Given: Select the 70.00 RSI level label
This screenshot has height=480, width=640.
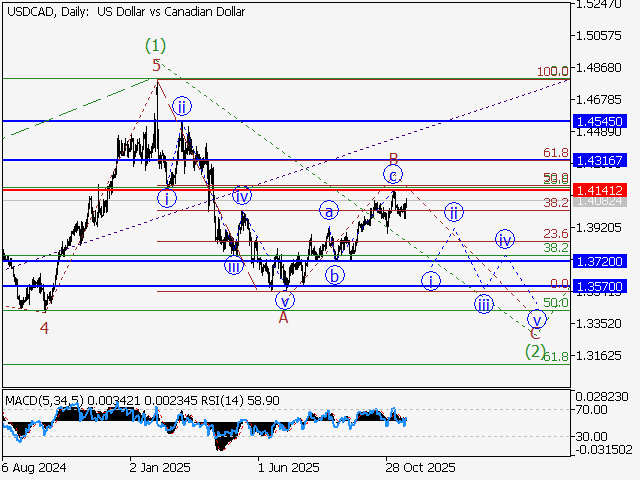Looking at the screenshot, I should pyautogui.click(x=591, y=409).
